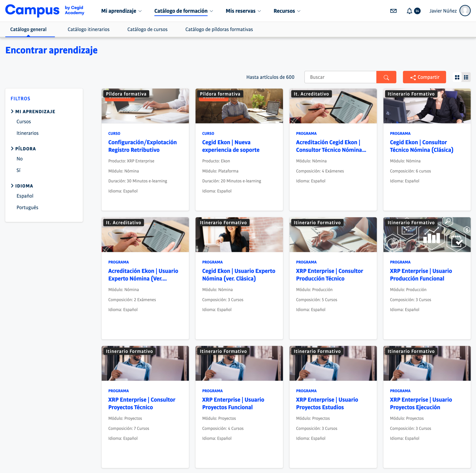Open the Mi aprendizaje menu
This screenshot has height=473, width=476.
pos(121,11)
